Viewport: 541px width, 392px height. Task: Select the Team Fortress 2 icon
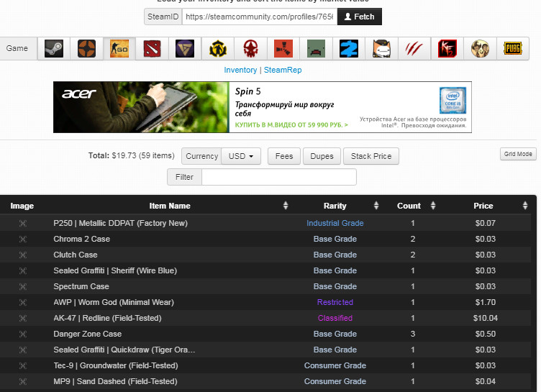pyautogui.click(x=86, y=49)
